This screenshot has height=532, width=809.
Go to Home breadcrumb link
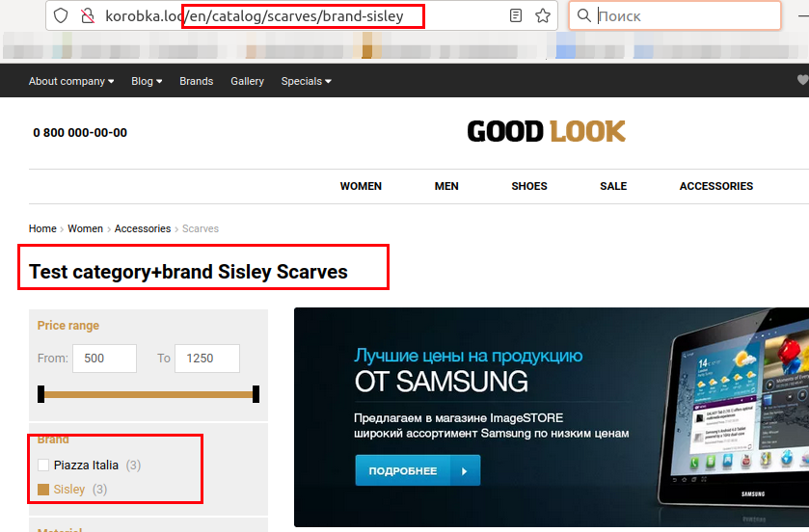tap(42, 228)
